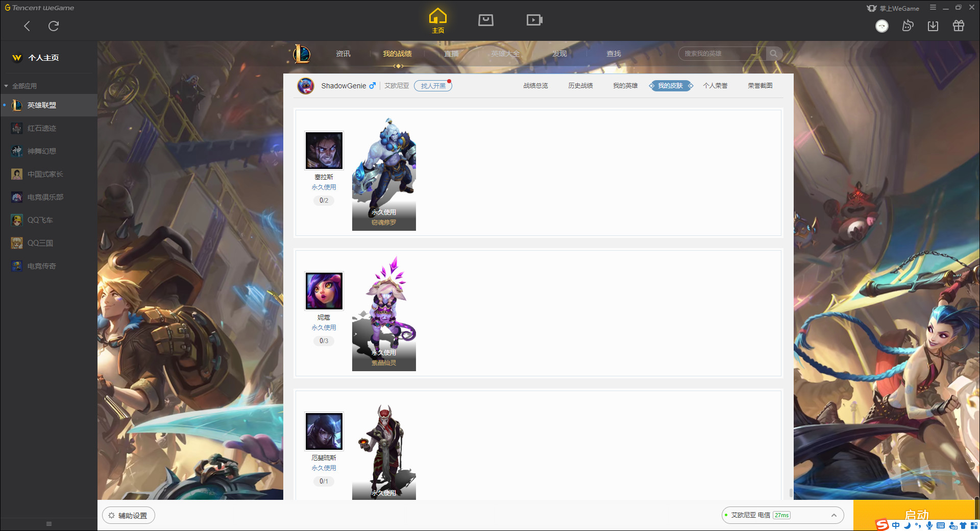Select 中国式家长 in the sidebar
The height and width of the screenshot is (531, 980).
point(48,174)
